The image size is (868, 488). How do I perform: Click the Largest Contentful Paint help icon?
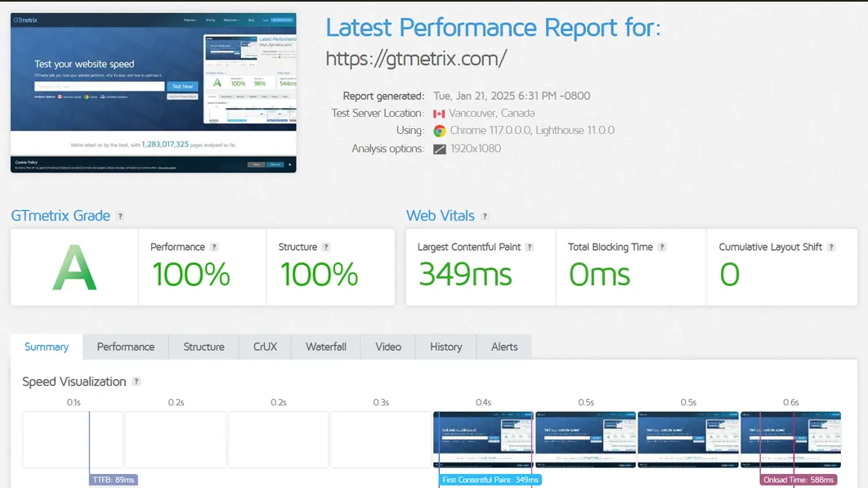pos(529,247)
